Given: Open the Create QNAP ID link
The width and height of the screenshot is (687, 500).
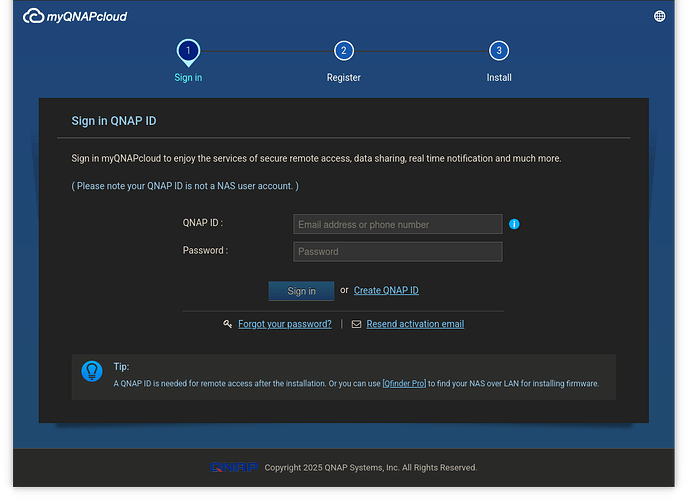Looking at the screenshot, I should (x=386, y=290).
